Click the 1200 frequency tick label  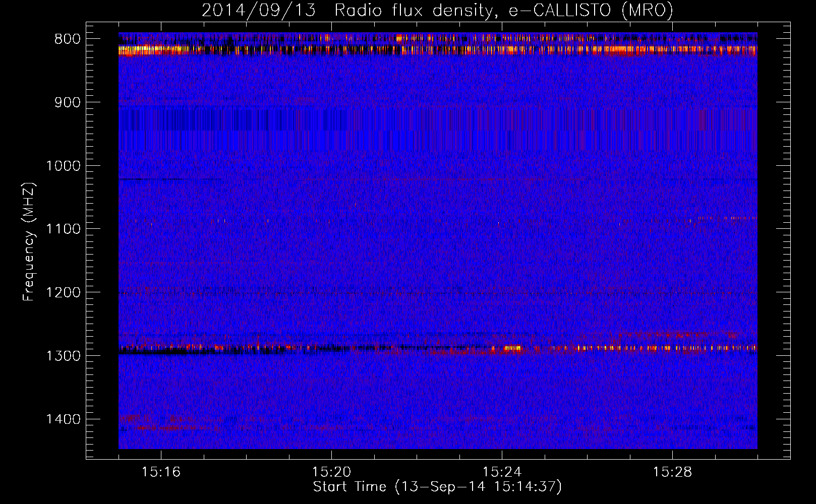(63, 293)
